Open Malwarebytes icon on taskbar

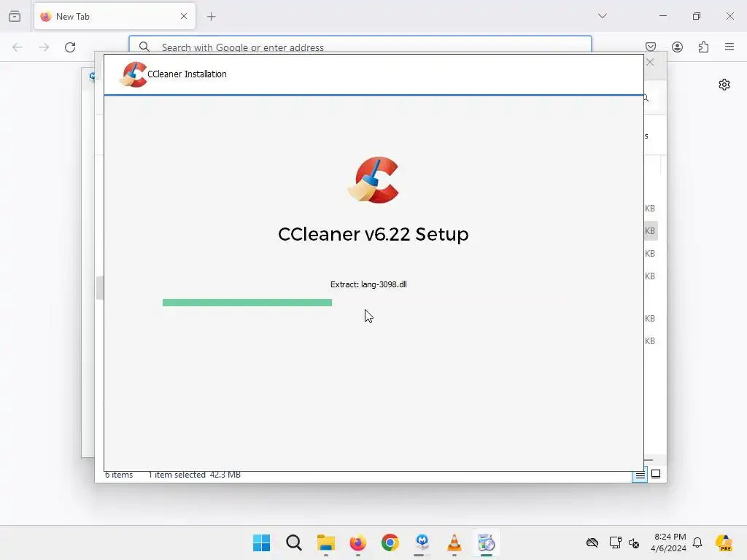[422, 542]
